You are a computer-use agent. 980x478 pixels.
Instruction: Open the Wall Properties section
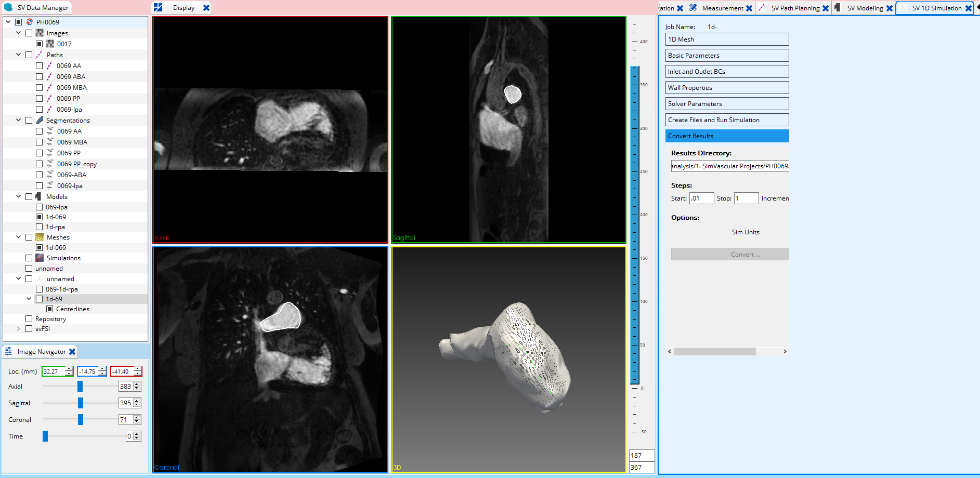click(727, 88)
